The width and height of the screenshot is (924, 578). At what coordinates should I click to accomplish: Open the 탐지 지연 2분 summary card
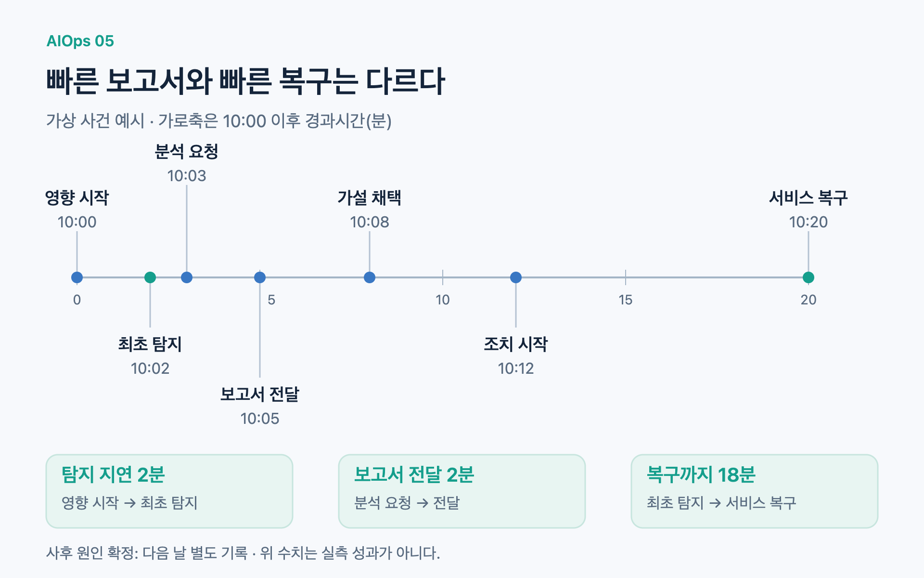169,491
